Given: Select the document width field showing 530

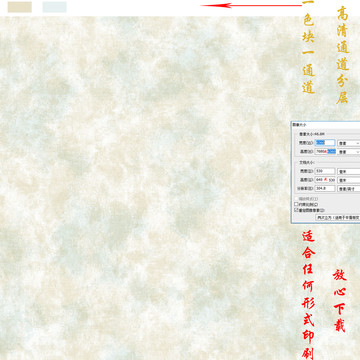Looking at the screenshot, I should [325, 171].
